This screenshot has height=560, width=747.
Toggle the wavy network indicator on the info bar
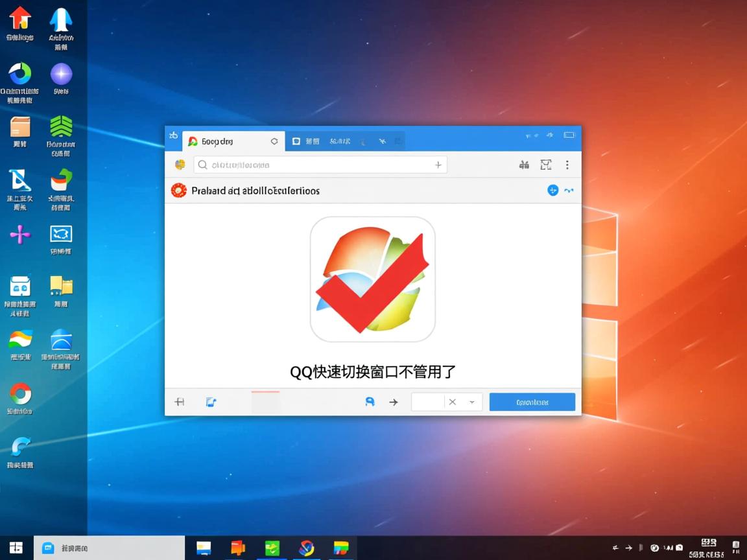pos(569,190)
